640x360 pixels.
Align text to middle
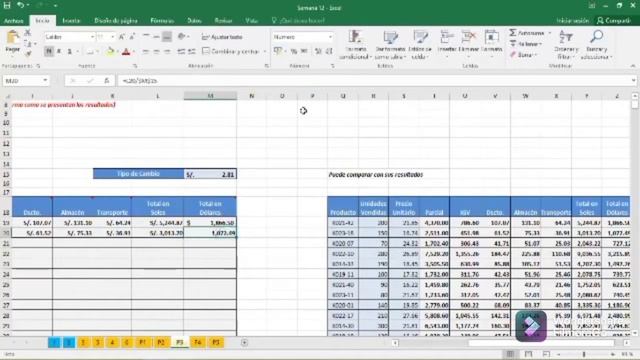[156, 37]
